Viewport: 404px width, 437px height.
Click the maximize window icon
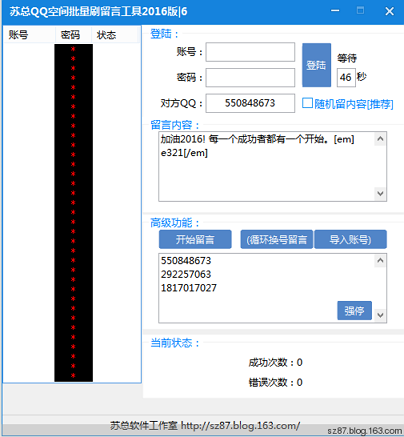360,11
